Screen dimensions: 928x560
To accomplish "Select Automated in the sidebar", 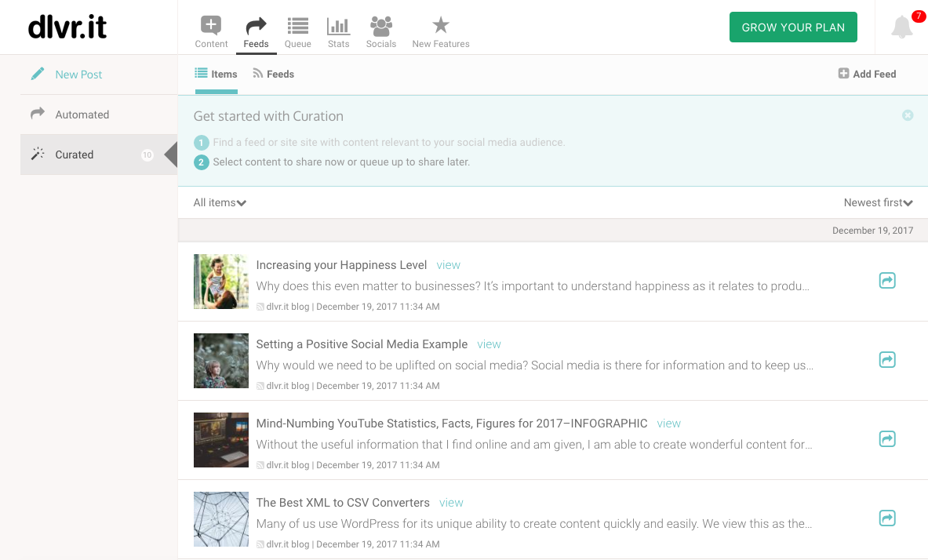I will (x=82, y=115).
